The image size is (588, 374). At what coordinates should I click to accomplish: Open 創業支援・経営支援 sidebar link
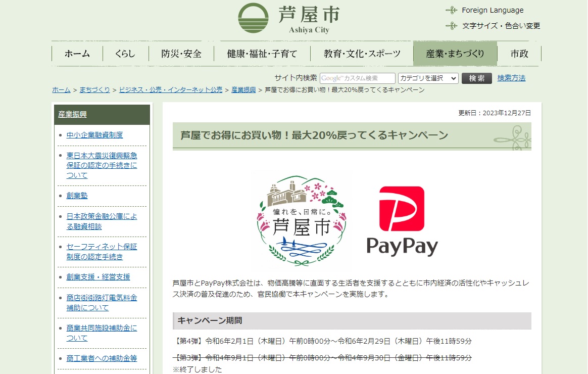(x=98, y=277)
